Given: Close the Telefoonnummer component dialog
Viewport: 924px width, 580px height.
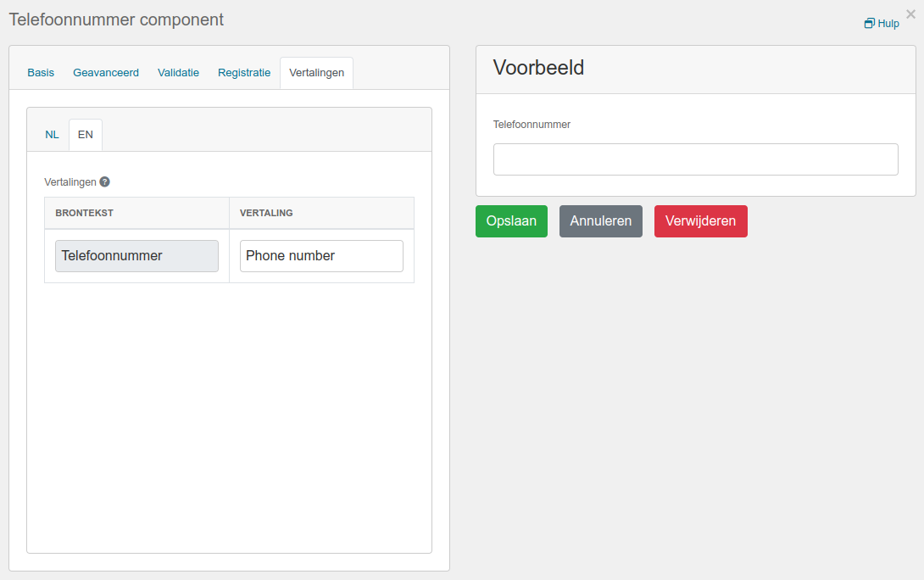Looking at the screenshot, I should pyautogui.click(x=910, y=14).
